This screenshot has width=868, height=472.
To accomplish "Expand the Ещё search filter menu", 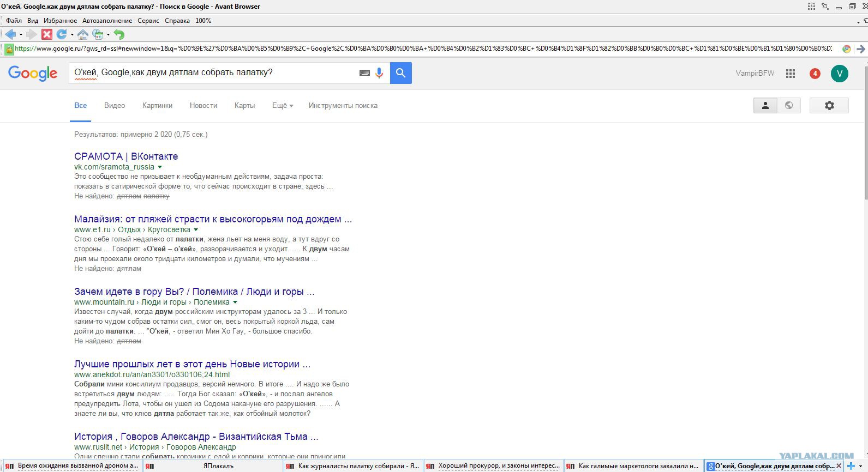I will [x=283, y=106].
